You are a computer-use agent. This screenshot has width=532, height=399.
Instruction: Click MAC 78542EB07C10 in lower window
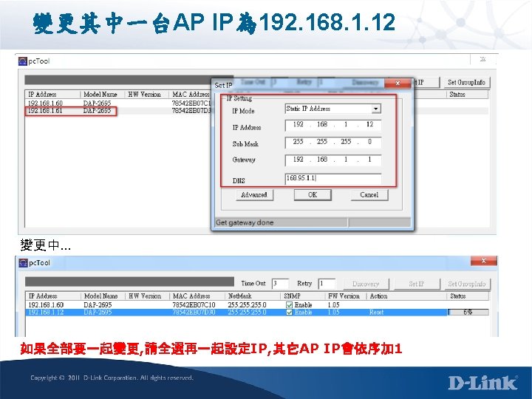point(194,305)
